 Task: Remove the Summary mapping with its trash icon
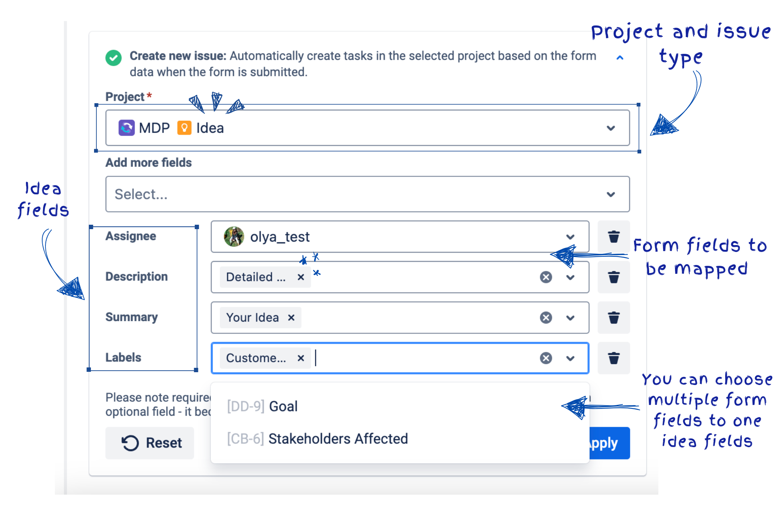pos(613,318)
